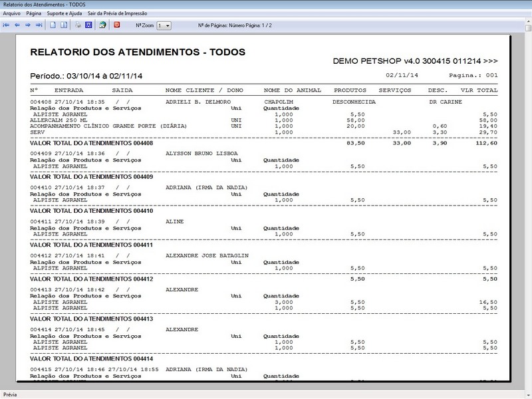
Task: Open the Página menu
Action: tap(35, 11)
